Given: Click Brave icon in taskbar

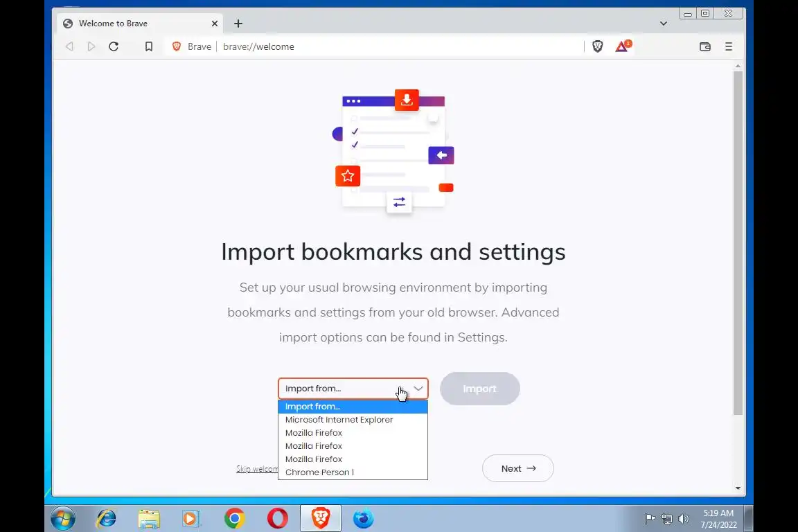Looking at the screenshot, I should tap(321, 519).
